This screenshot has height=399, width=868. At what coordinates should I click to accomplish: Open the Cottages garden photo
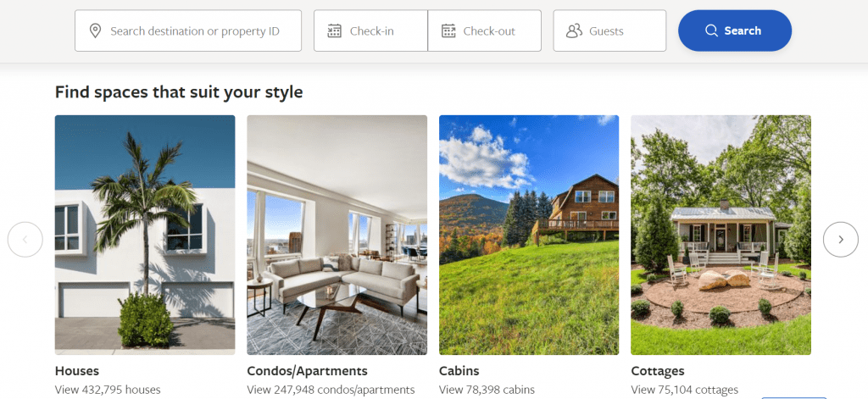pyautogui.click(x=721, y=235)
